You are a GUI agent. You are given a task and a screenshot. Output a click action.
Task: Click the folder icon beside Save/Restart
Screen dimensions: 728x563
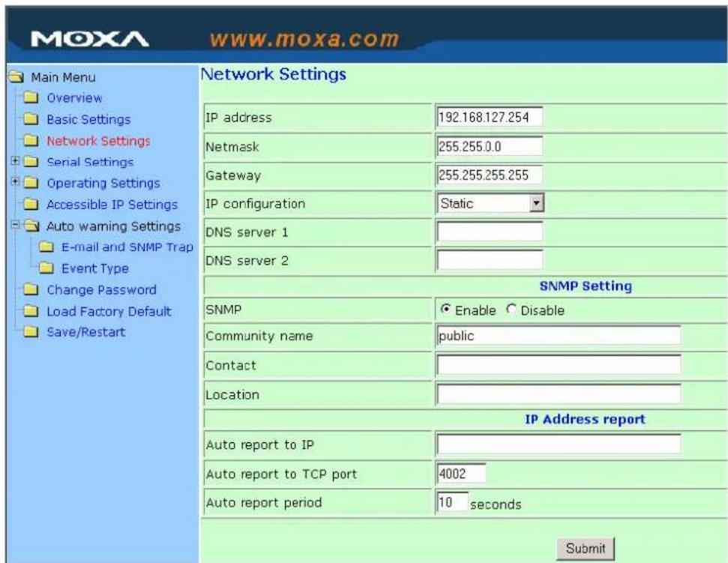pyautogui.click(x=31, y=332)
